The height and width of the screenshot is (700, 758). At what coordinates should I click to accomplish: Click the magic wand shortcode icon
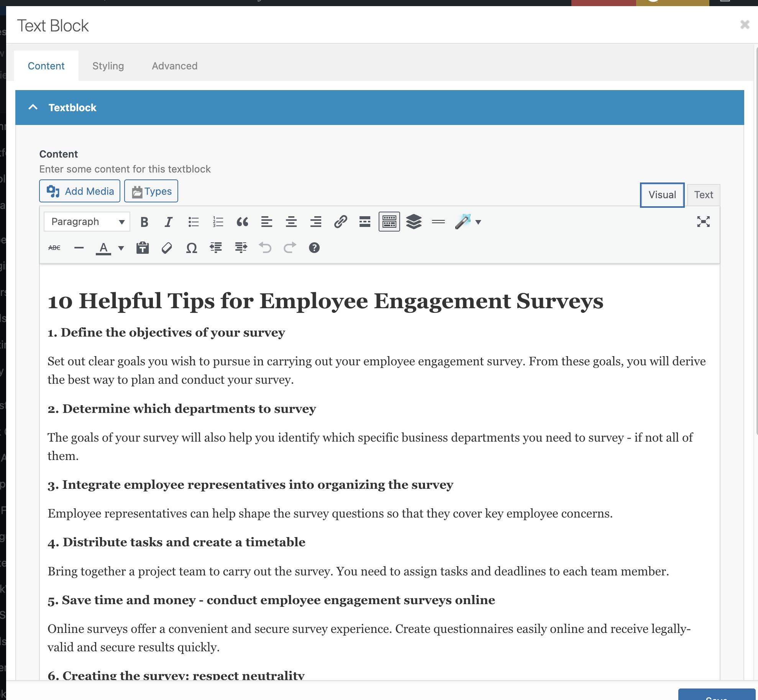click(463, 222)
